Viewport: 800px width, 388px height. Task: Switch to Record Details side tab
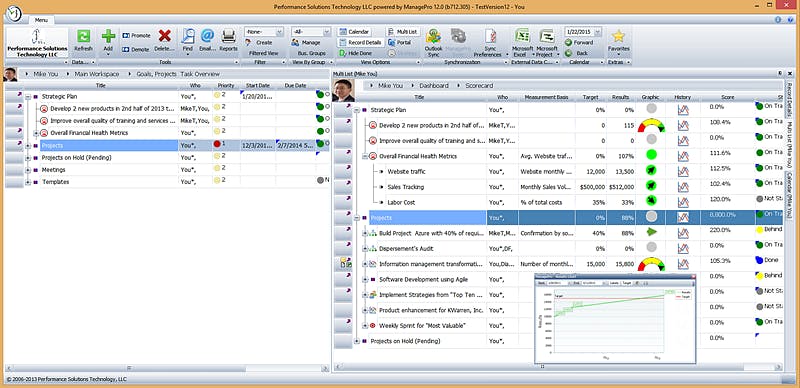788,99
